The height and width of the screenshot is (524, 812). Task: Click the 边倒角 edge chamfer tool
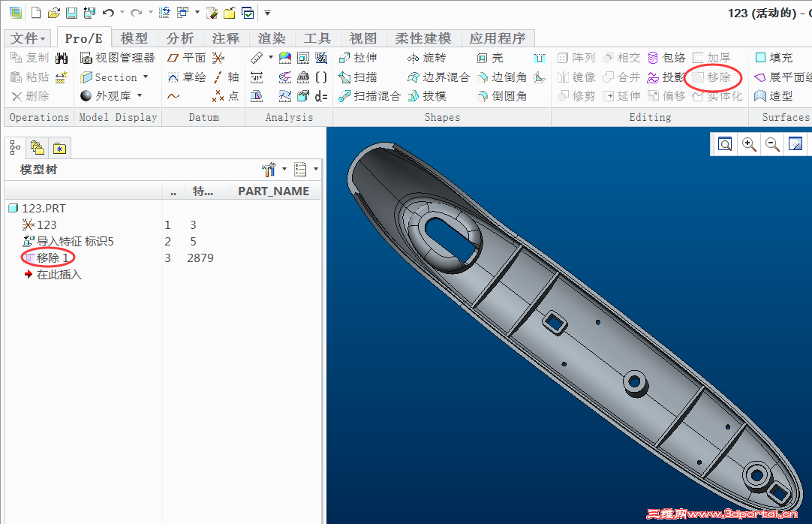(502, 77)
